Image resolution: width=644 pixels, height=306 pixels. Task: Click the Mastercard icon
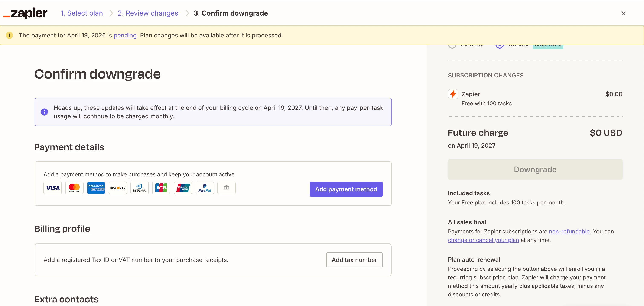[74, 188]
